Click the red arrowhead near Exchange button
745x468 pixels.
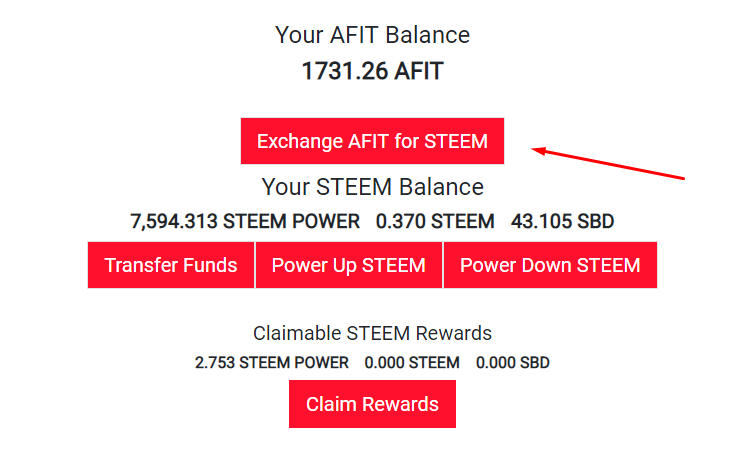coord(537,151)
